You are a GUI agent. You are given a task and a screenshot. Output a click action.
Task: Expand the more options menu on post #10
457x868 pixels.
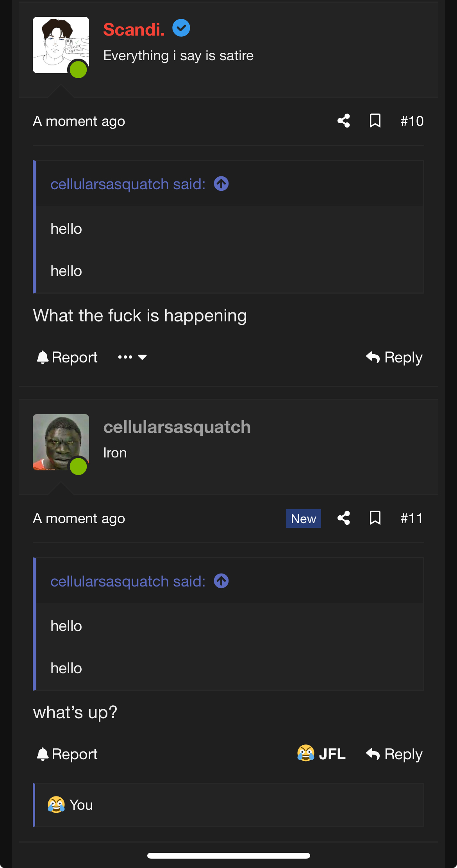132,357
